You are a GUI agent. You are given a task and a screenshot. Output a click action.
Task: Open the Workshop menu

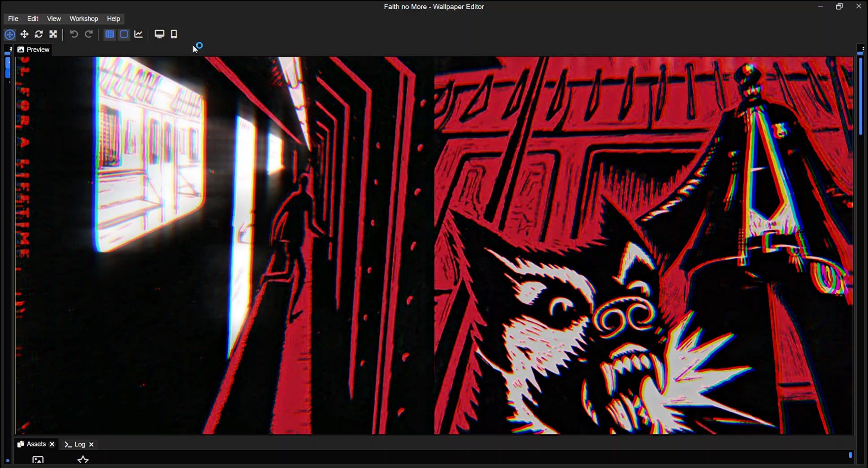tap(84, 18)
